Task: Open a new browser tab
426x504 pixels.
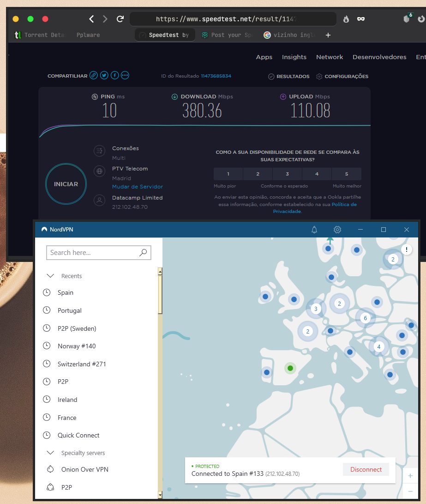Action: click(x=328, y=35)
